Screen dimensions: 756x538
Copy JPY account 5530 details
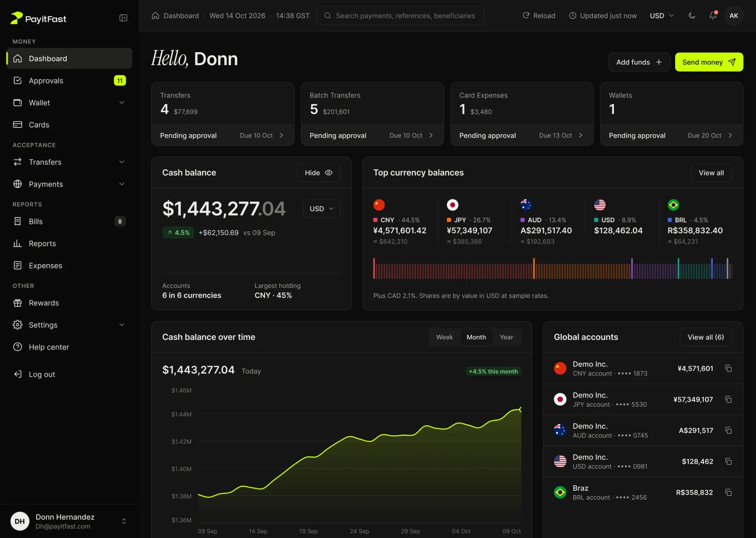click(x=728, y=400)
